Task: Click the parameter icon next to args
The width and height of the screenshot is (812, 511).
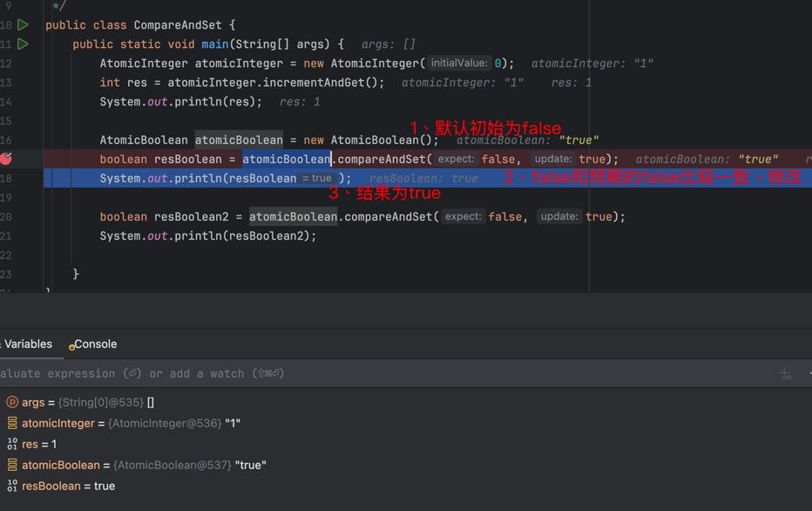Action: [12, 403]
